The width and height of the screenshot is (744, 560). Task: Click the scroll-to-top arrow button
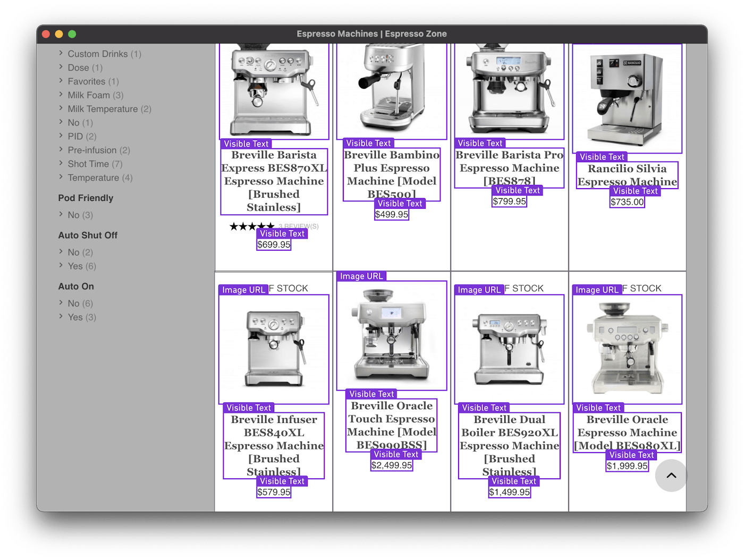[x=671, y=476]
